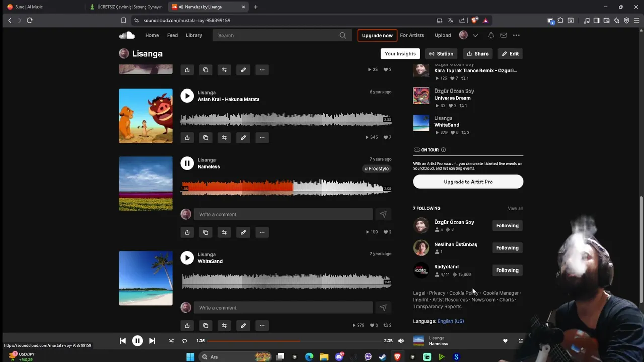This screenshot has width=644, height=362.
Task: Play Aslan Kral - Hakuna Matata
Action: coord(187,96)
